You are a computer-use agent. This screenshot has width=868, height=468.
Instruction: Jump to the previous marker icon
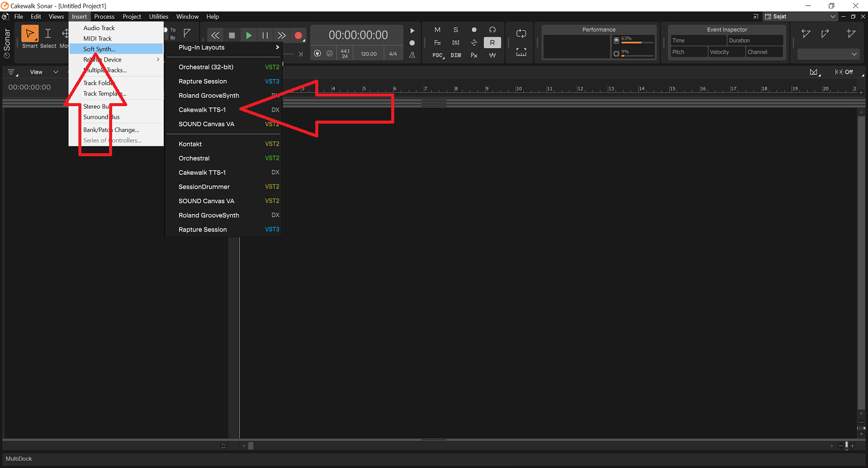(806, 34)
